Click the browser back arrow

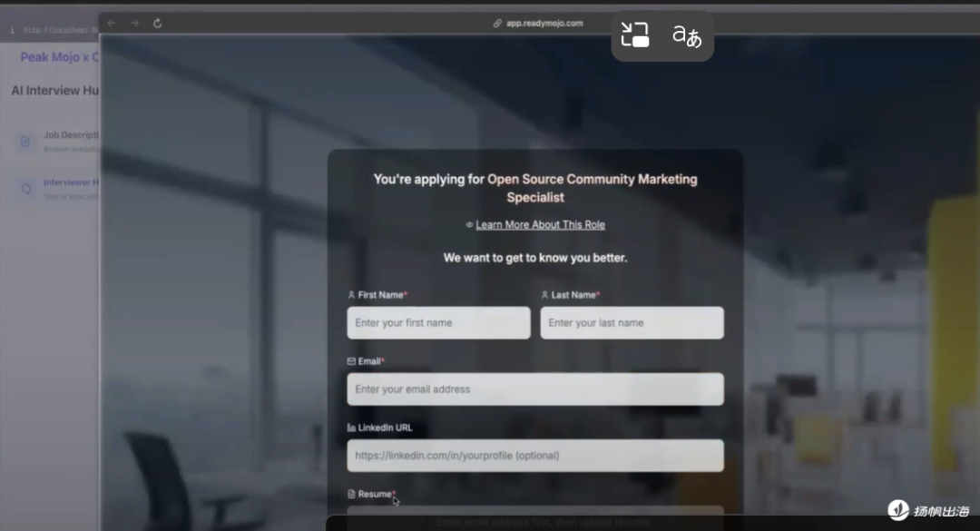click(x=112, y=23)
